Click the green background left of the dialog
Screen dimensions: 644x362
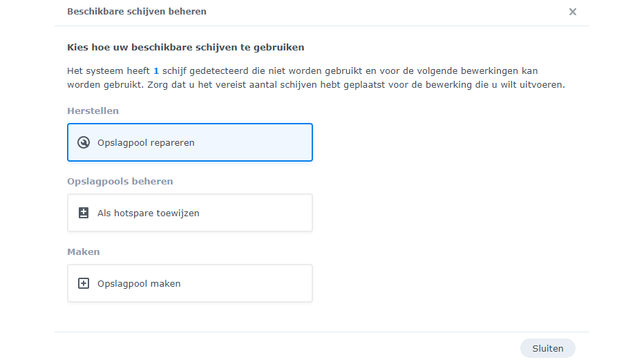coord(27,181)
